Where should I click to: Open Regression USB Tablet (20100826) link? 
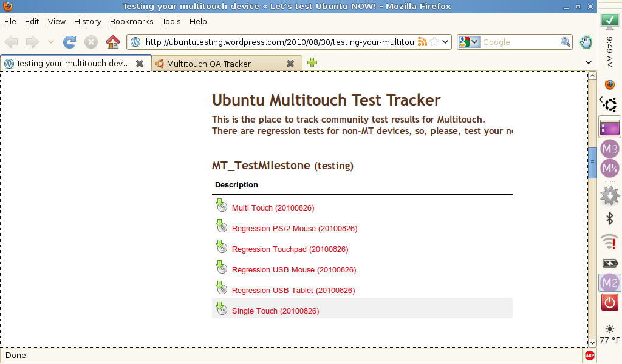293,291
